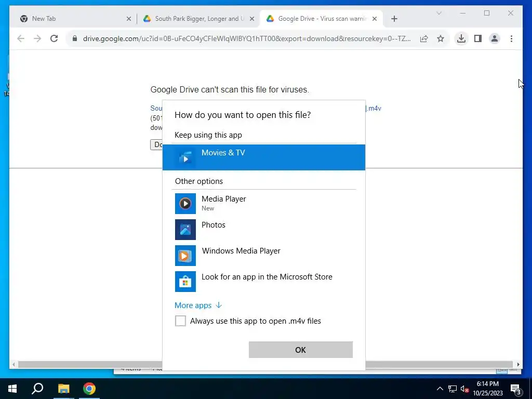This screenshot has height=399, width=532.
Task: Open a new browser tab
Action: pyautogui.click(x=394, y=19)
